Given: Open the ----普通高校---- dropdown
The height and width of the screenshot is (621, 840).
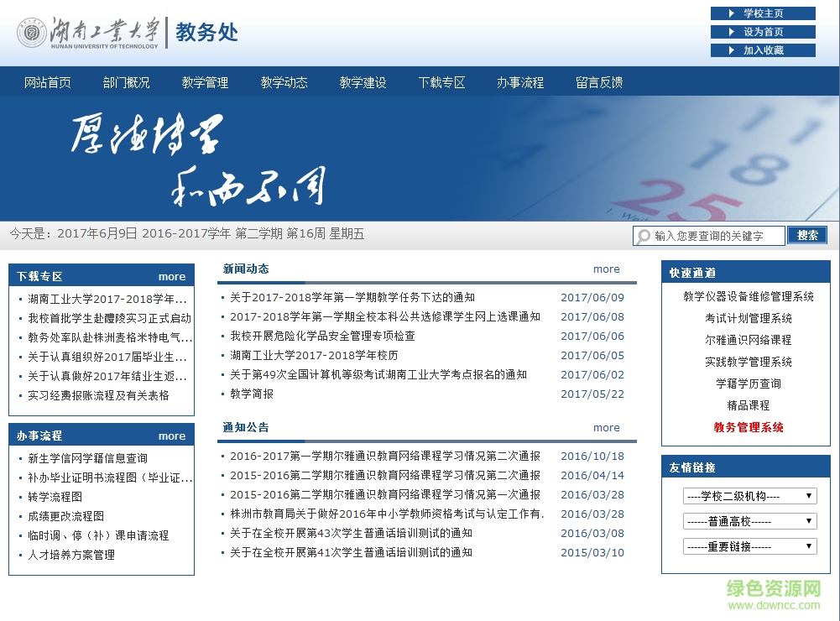Looking at the screenshot, I should [749, 520].
